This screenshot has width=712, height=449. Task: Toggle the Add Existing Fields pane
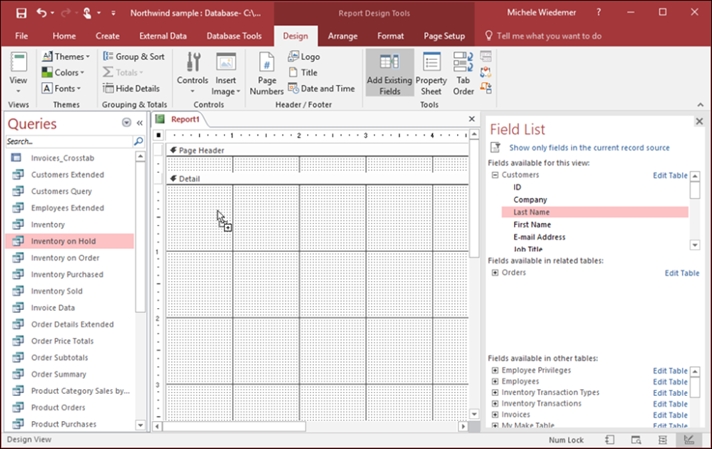coord(390,73)
